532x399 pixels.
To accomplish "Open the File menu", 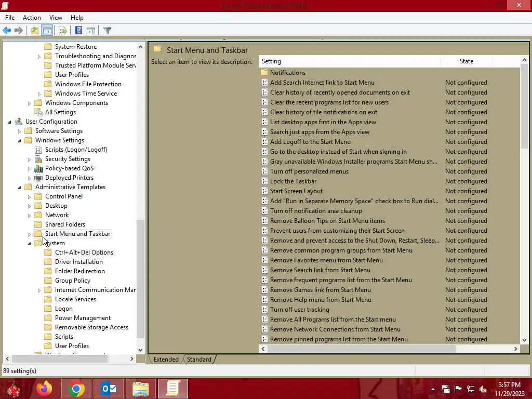I will tap(10, 18).
